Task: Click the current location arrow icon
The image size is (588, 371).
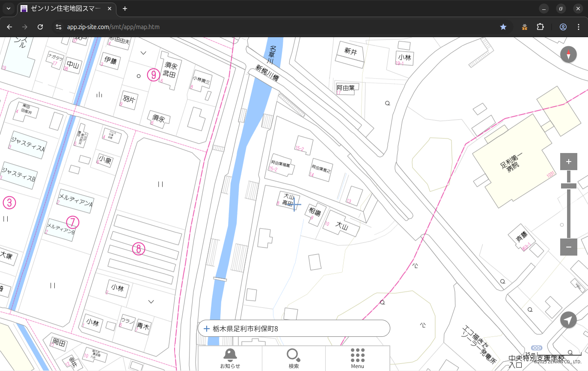Action: point(568,320)
